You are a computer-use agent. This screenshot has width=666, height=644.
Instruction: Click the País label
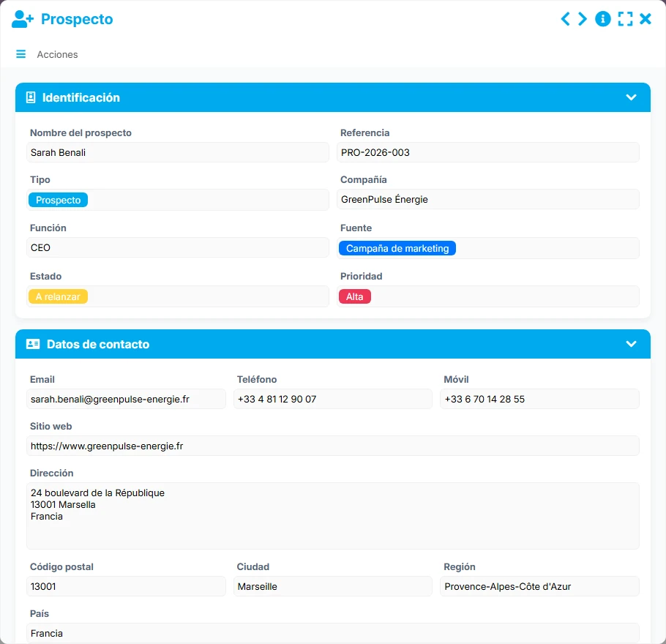(x=40, y=613)
